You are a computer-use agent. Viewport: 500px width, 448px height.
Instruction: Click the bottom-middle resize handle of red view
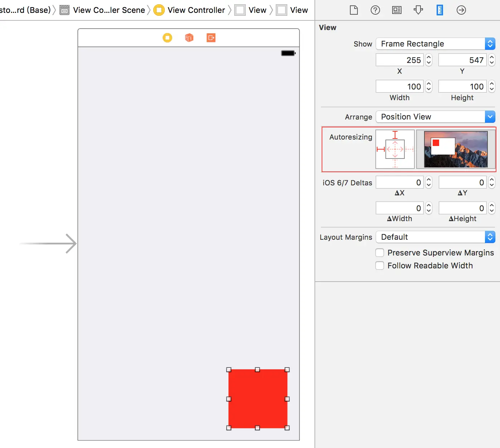[x=258, y=428]
